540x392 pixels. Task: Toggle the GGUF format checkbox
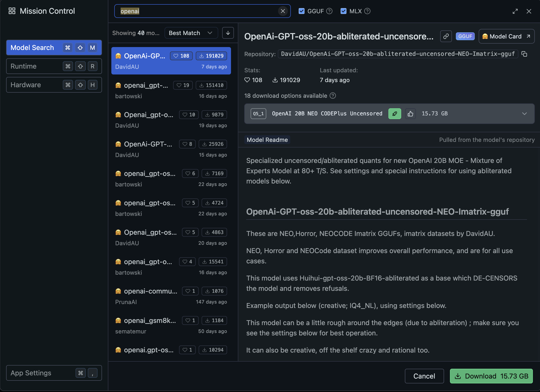301,11
